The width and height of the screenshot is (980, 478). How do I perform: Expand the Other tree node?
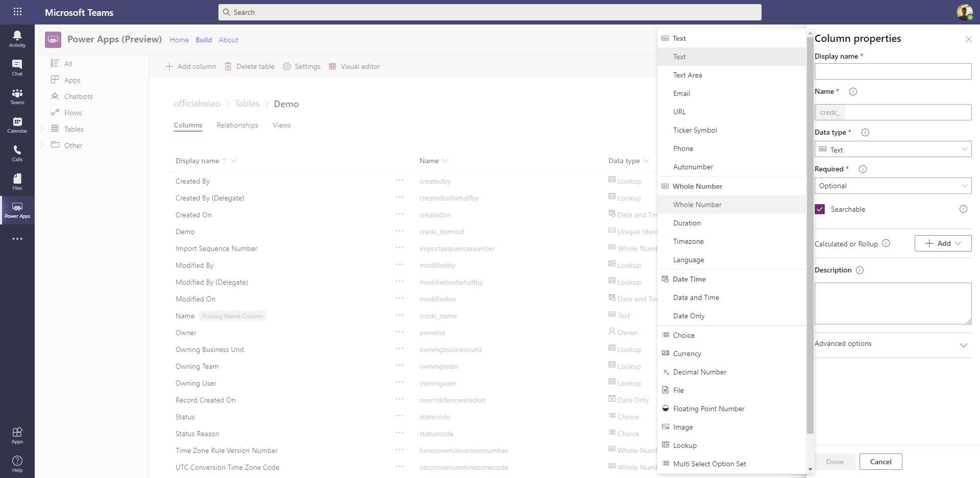pyautogui.click(x=42, y=145)
